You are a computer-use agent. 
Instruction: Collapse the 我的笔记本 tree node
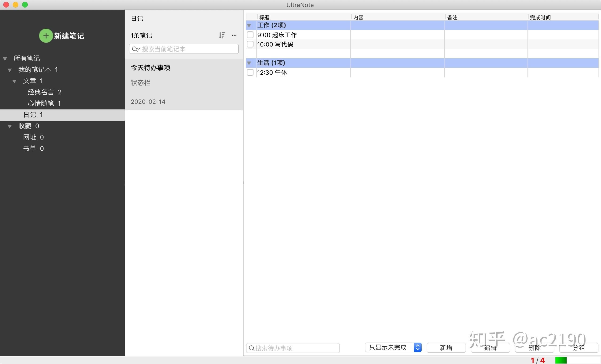[x=10, y=70]
